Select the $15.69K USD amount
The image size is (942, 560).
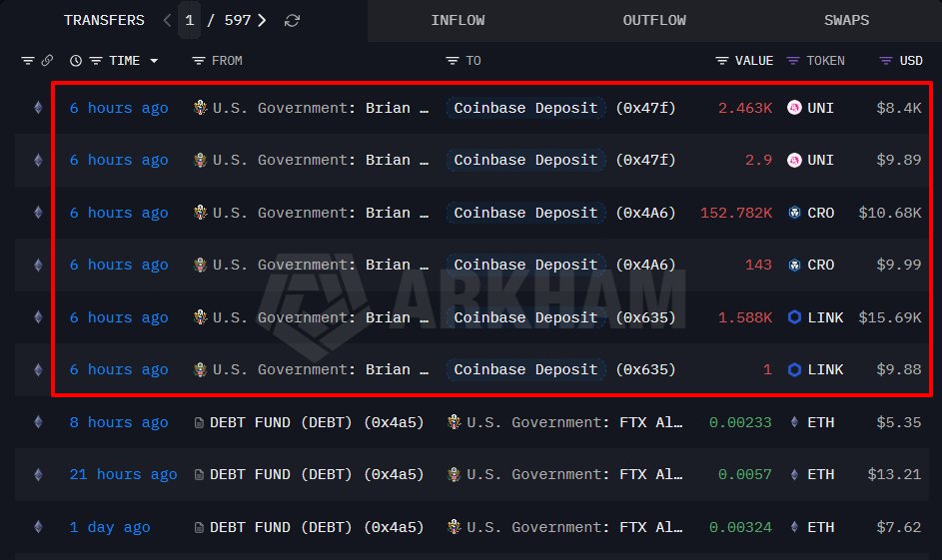click(x=890, y=317)
